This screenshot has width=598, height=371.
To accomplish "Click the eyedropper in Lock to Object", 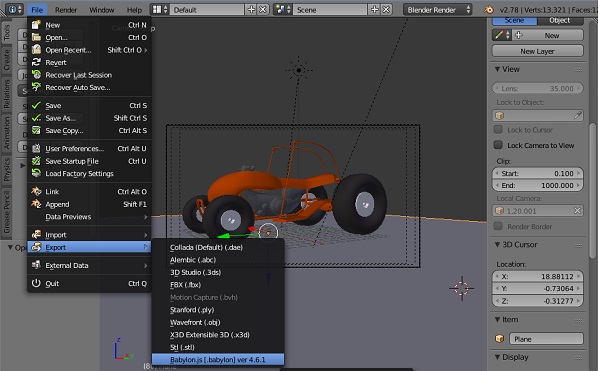I will tap(577, 115).
